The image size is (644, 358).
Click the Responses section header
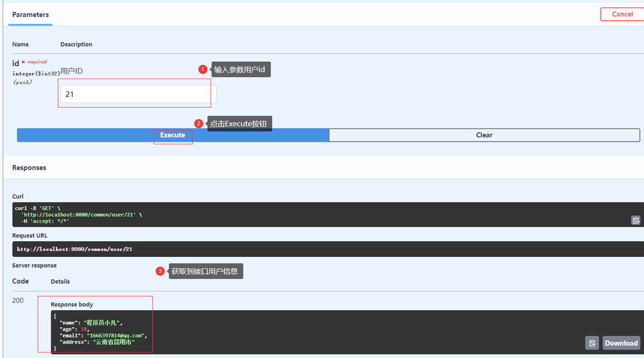(29, 168)
